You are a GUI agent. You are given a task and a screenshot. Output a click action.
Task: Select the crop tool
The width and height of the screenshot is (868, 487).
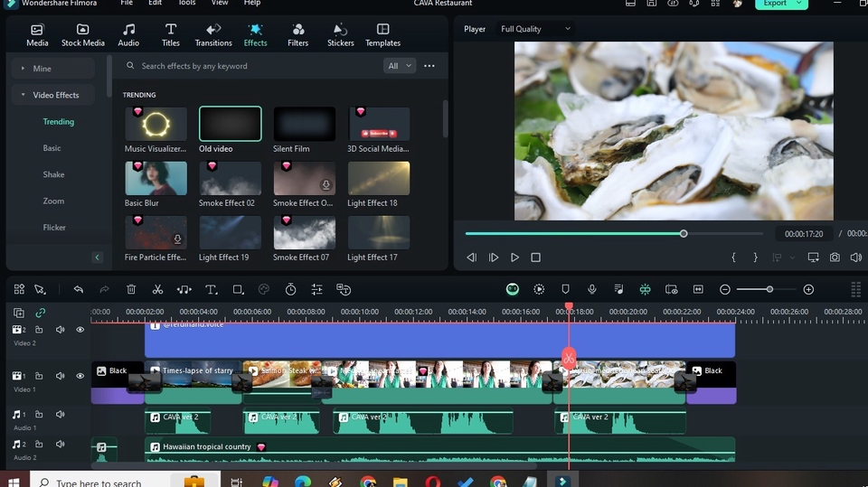click(x=238, y=289)
